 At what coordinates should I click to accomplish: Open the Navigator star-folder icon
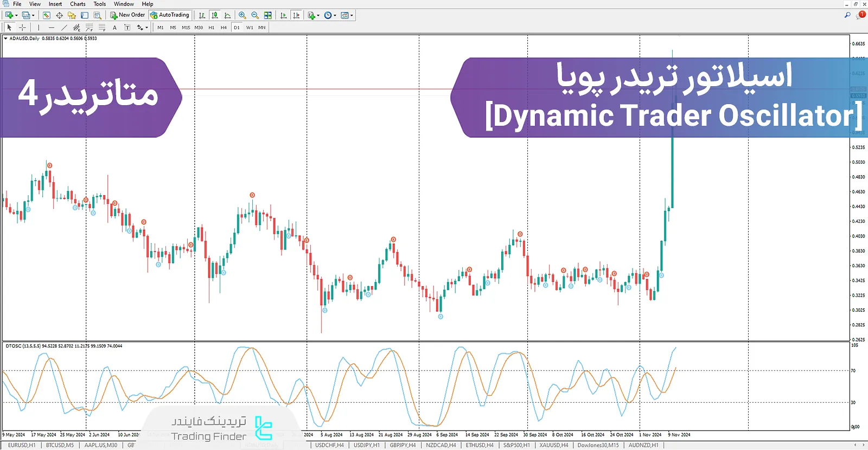[72, 15]
